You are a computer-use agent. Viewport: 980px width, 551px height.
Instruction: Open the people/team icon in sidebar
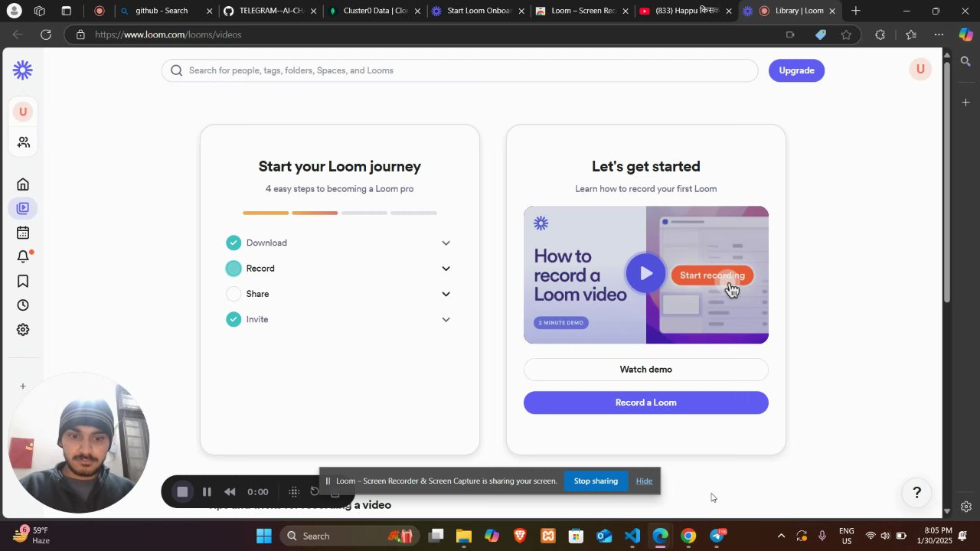tap(23, 142)
